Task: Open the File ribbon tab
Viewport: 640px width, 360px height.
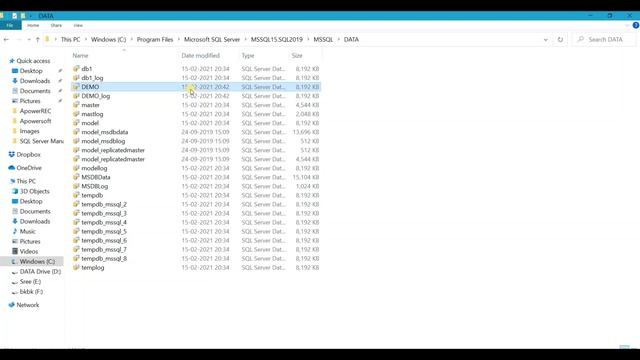Action: click(10, 25)
